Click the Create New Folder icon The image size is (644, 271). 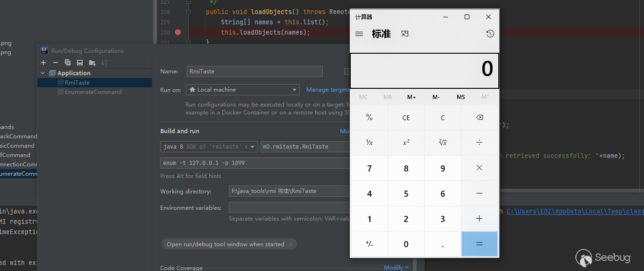(x=92, y=63)
